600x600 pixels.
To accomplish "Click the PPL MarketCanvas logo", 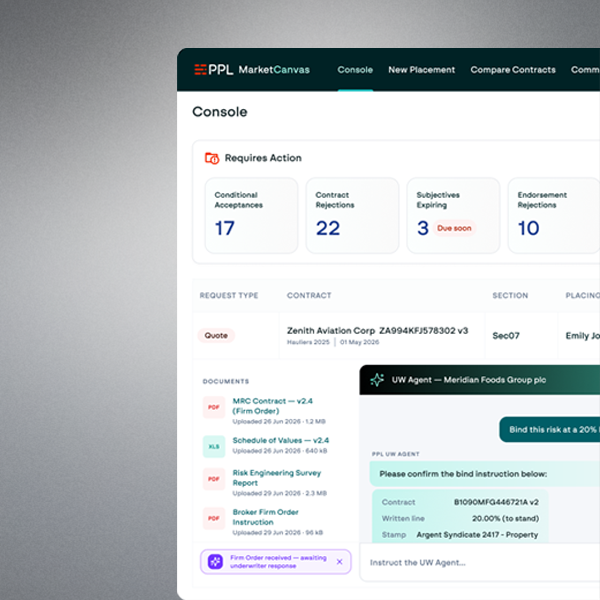I will pyautogui.click(x=252, y=70).
